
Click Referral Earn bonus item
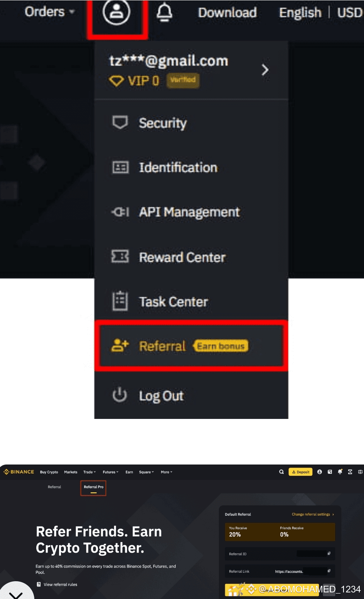191,346
